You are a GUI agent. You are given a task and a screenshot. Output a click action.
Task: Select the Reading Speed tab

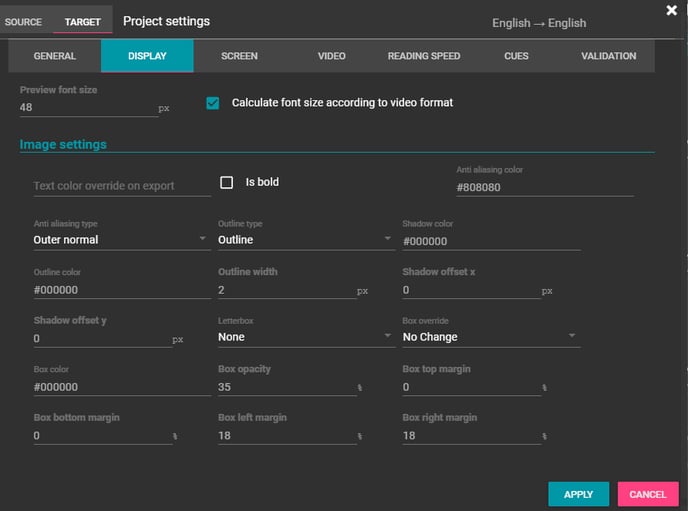click(x=424, y=56)
